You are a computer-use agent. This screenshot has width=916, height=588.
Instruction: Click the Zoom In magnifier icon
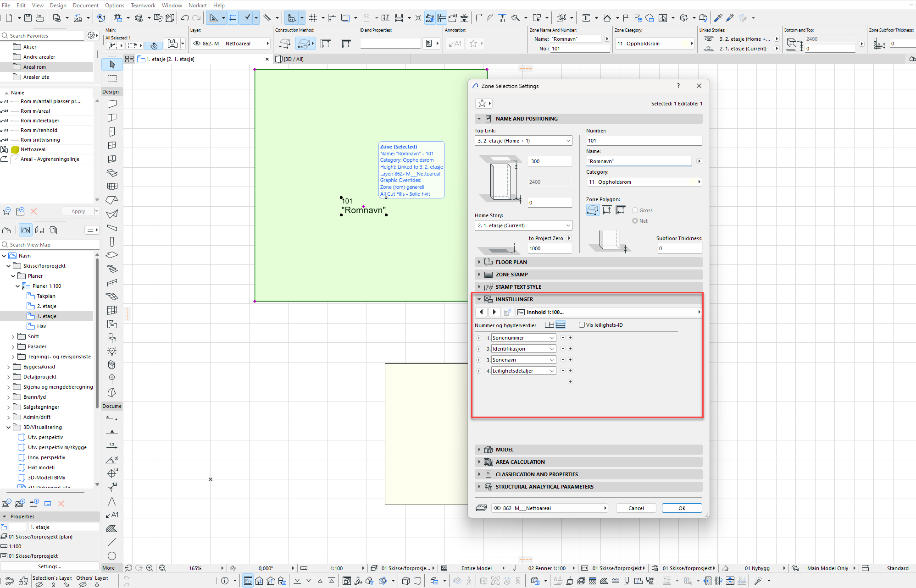tap(150, 568)
